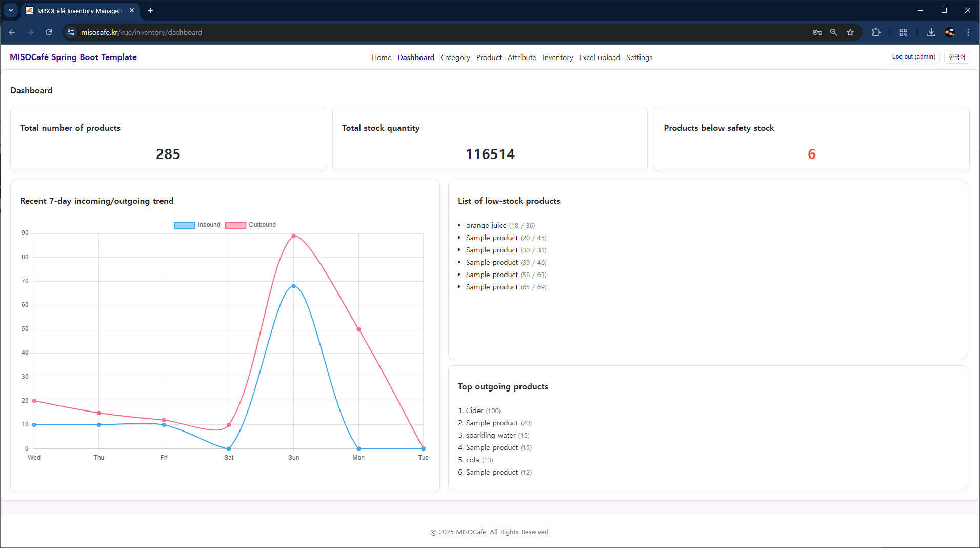Open the Home navigation link

point(381,57)
